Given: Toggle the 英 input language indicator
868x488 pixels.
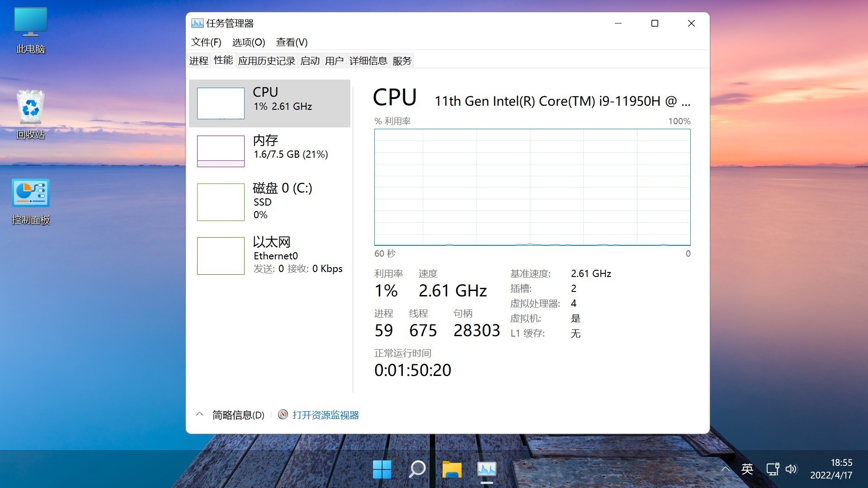Looking at the screenshot, I should [747, 469].
